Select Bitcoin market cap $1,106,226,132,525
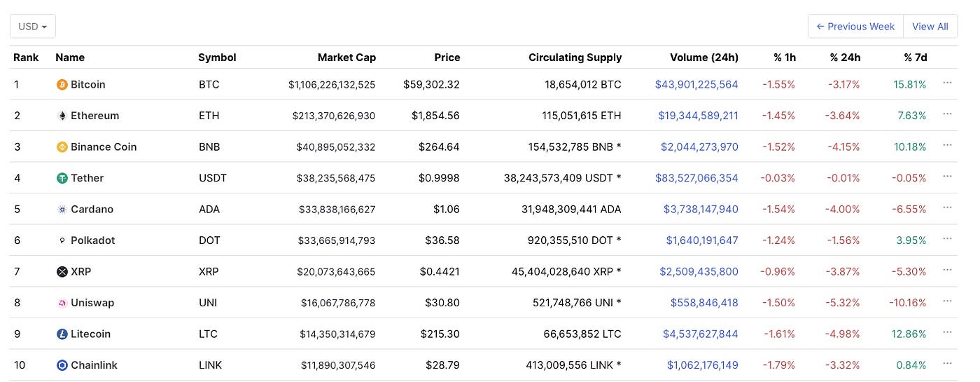The height and width of the screenshot is (382, 980). pos(332,85)
